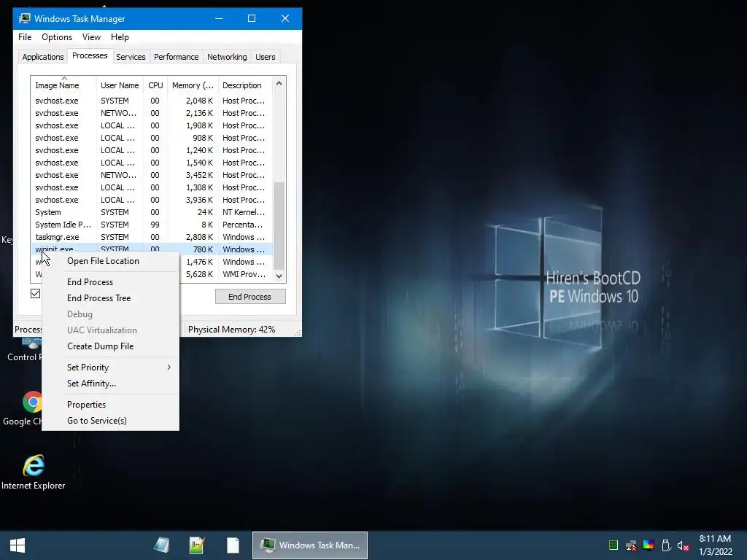Switch to Performance tab
Image resolution: width=747 pixels, height=560 pixels.
[176, 57]
